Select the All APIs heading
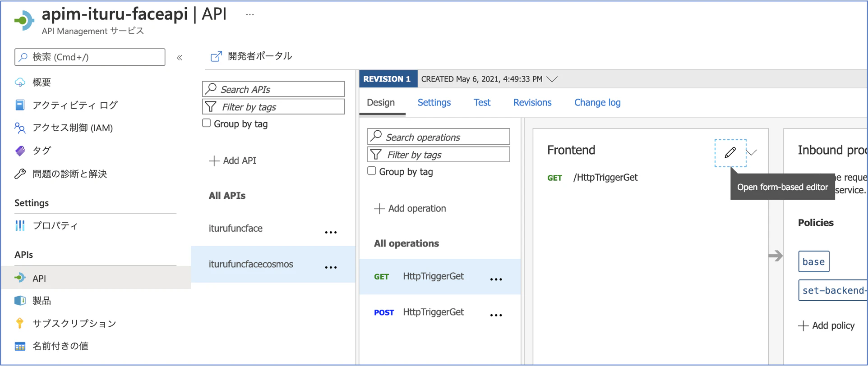This screenshot has width=868, height=366. [227, 196]
